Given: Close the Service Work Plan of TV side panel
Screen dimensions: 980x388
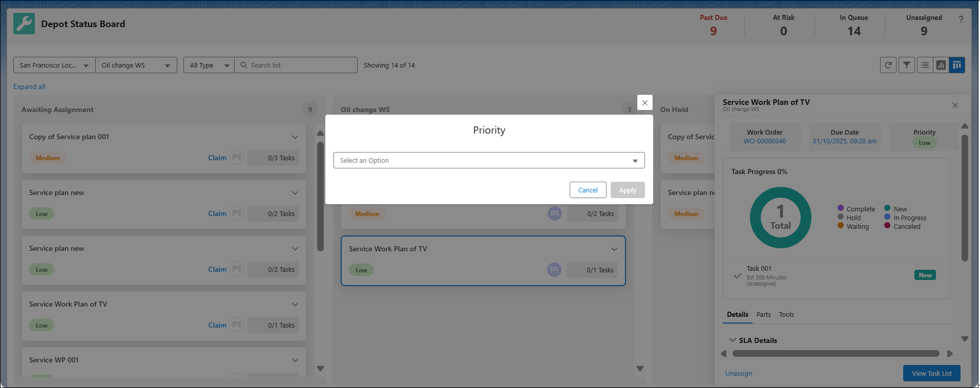Looking at the screenshot, I should [955, 105].
